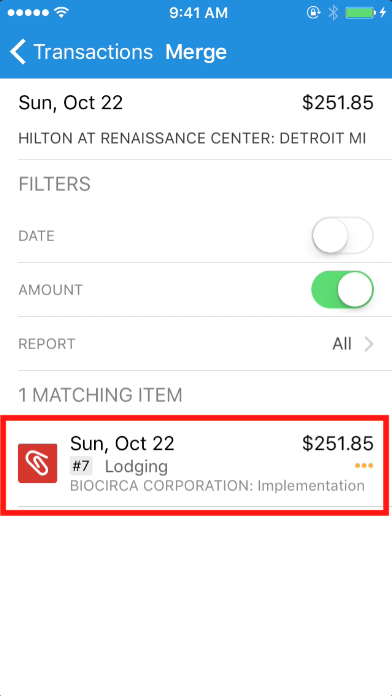Tap the Merge title
392x696 pixels.
tap(196, 52)
